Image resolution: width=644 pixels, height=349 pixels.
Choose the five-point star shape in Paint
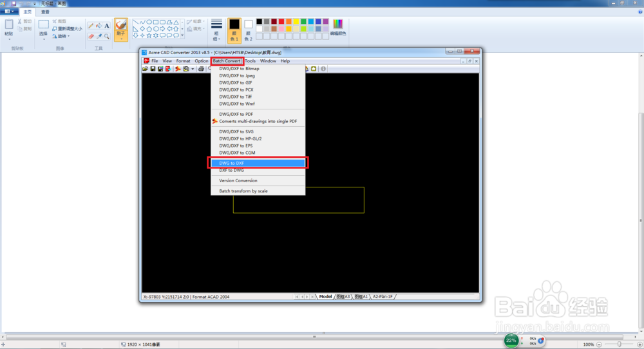149,35
